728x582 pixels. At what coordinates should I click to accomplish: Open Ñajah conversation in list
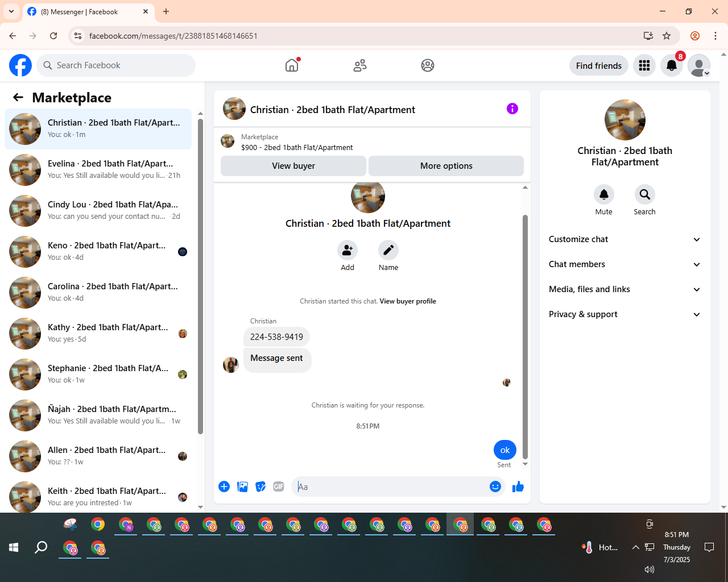[x=98, y=415]
